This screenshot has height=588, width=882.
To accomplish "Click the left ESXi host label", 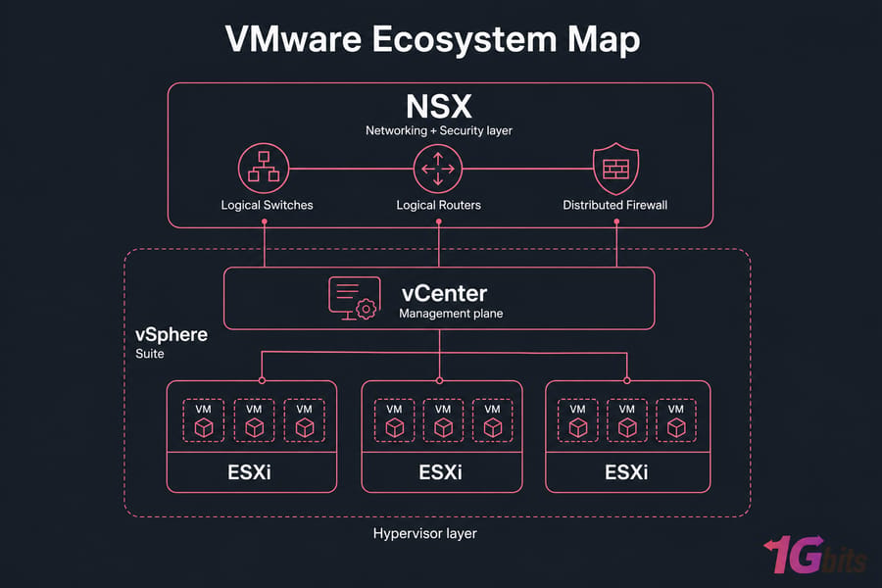I will coord(249,472).
